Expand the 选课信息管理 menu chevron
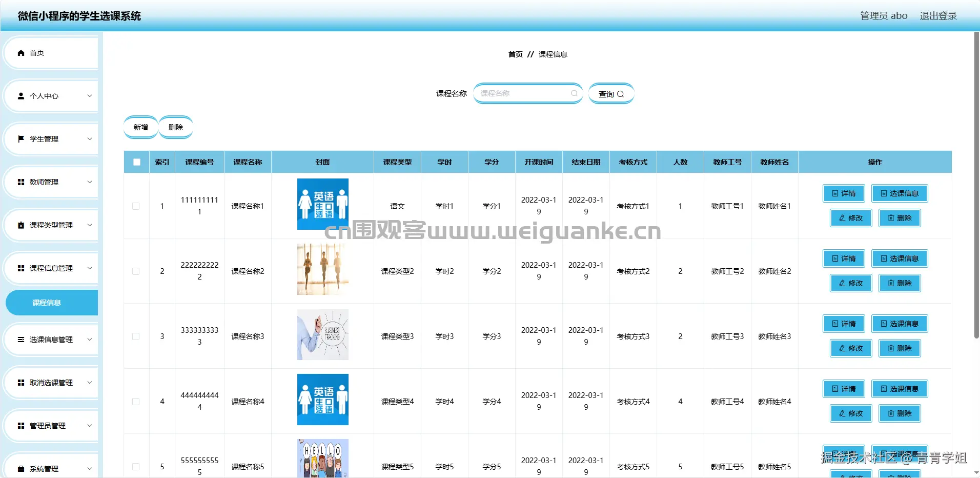This screenshot has width=980, height=478. pyautogui.click(x=90, y=340)
